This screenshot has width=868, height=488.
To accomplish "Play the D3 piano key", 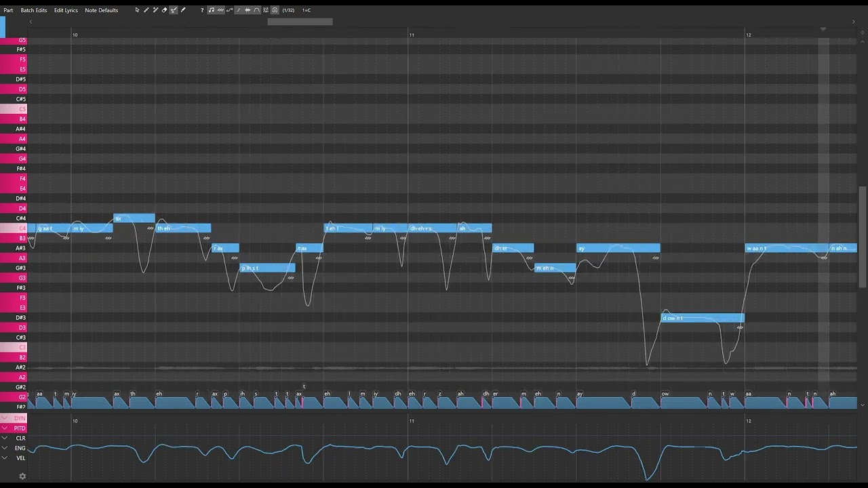I will point(14,327).
